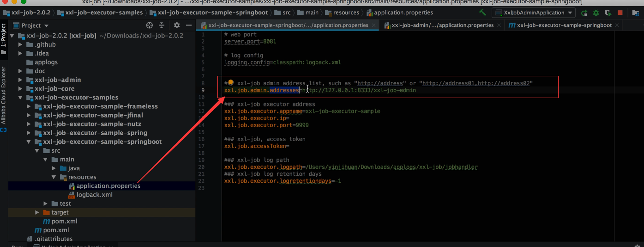Toggle the Alibaba Cloud Explorer side tab

coord(4,100)
